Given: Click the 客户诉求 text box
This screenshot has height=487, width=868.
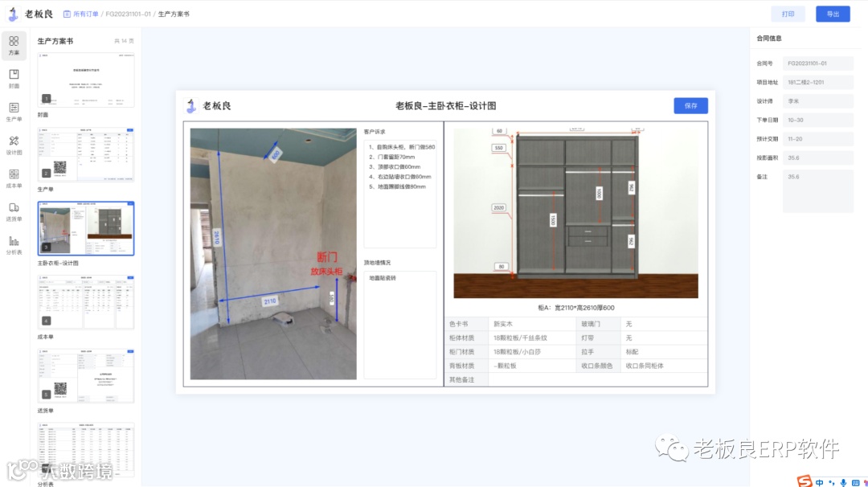Looking at the screenshot, I should (x=399, y=194).
